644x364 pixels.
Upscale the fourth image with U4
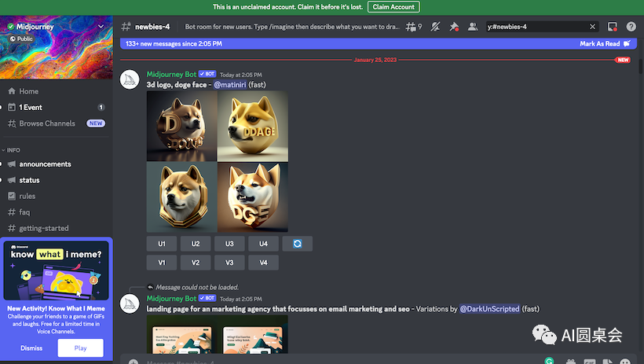263,244
